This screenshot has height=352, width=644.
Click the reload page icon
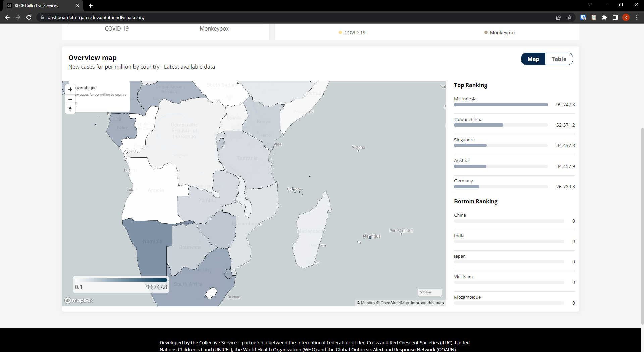[29, 17]
